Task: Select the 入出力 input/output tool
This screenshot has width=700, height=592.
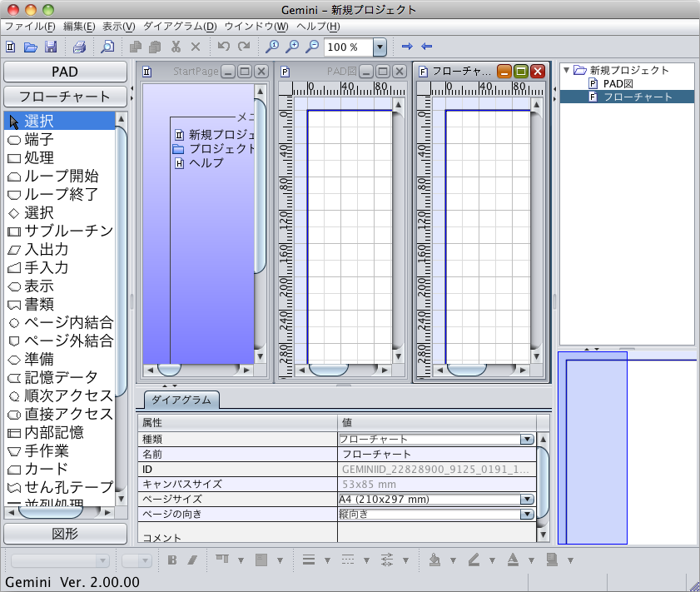Action: [x=59, y=249]
